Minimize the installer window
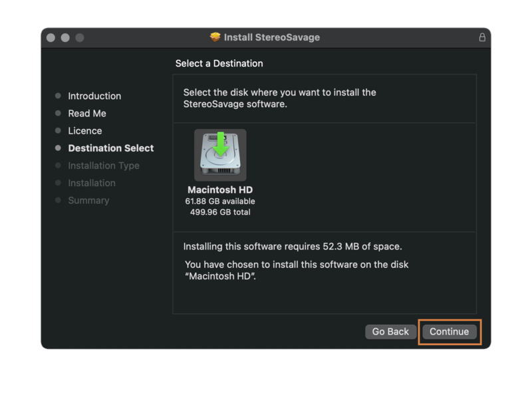The width and height of the screenshot is (532, 403). [x=65, y=38]
